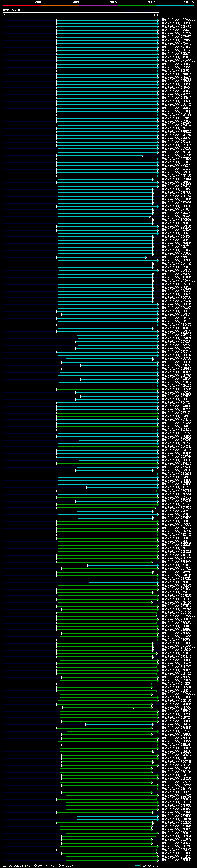Select label UniRef100_A7QTB8
197x868 pixels.
(177, 491)
